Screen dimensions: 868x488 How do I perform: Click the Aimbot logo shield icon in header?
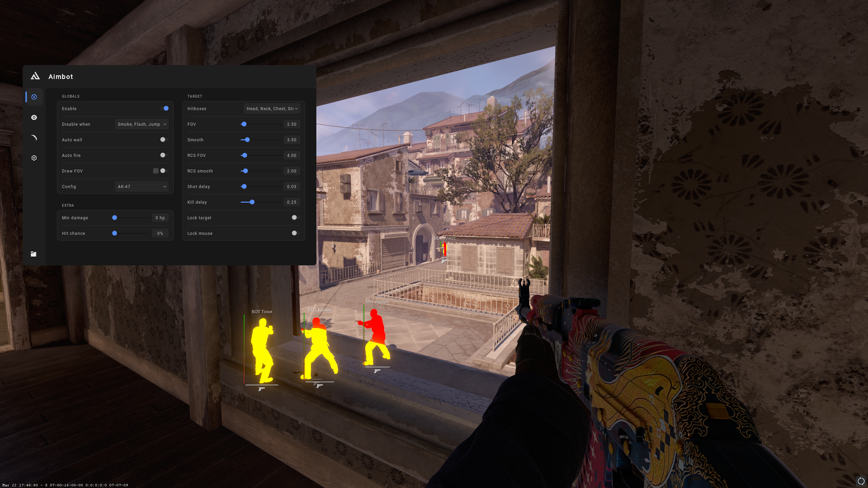35,76
